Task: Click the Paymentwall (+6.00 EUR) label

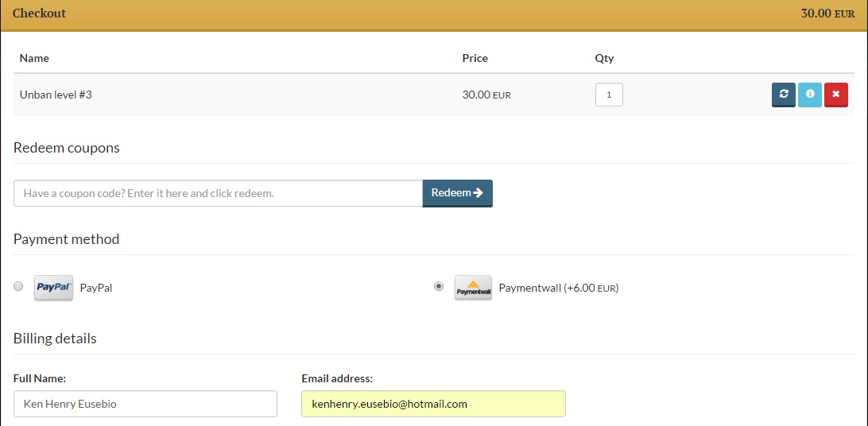Action: click(559, 289)
